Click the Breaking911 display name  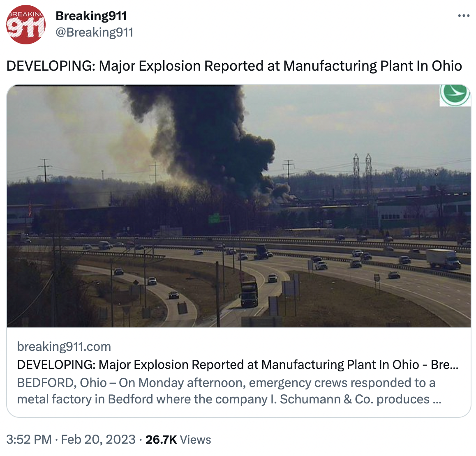91,16
